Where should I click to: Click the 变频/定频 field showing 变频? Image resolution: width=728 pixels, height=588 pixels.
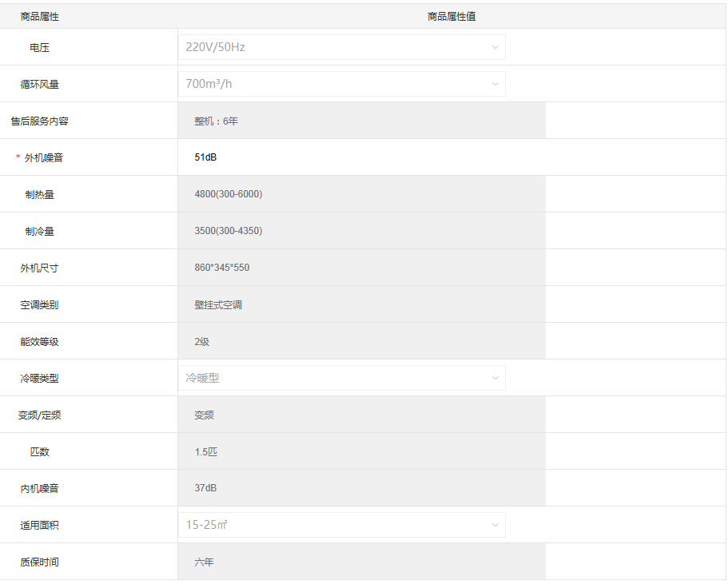coord(361,415)
